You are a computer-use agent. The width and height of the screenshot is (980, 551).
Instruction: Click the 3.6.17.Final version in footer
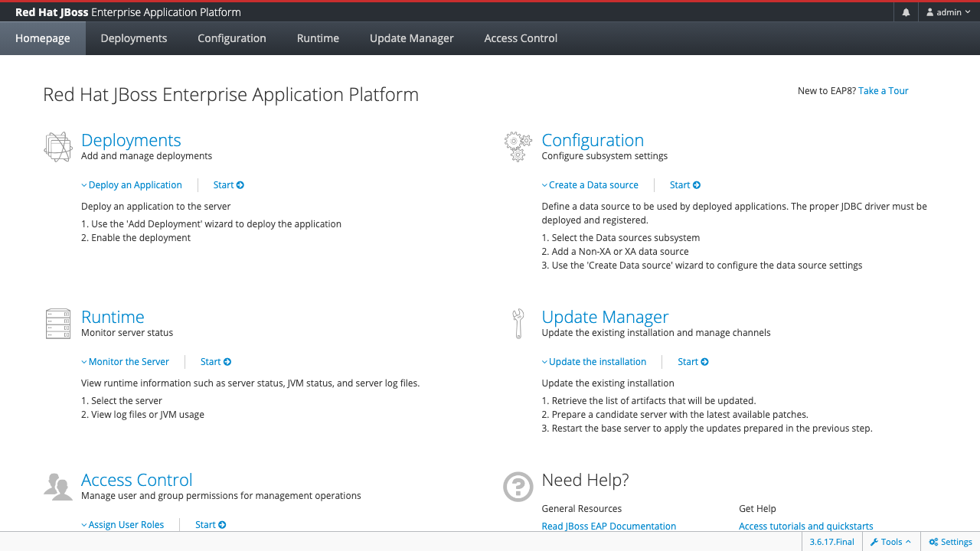(832, 542)
